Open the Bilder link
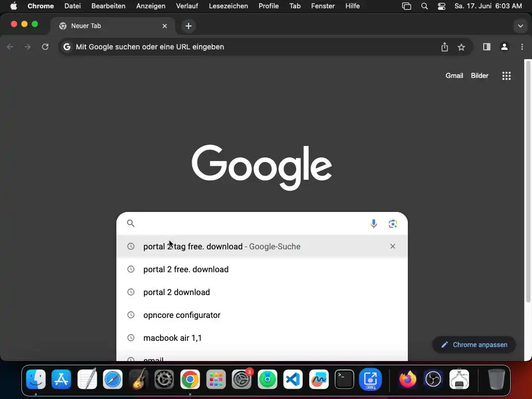The width and height of the screenshot is (532, 399). tap(480, 76)
